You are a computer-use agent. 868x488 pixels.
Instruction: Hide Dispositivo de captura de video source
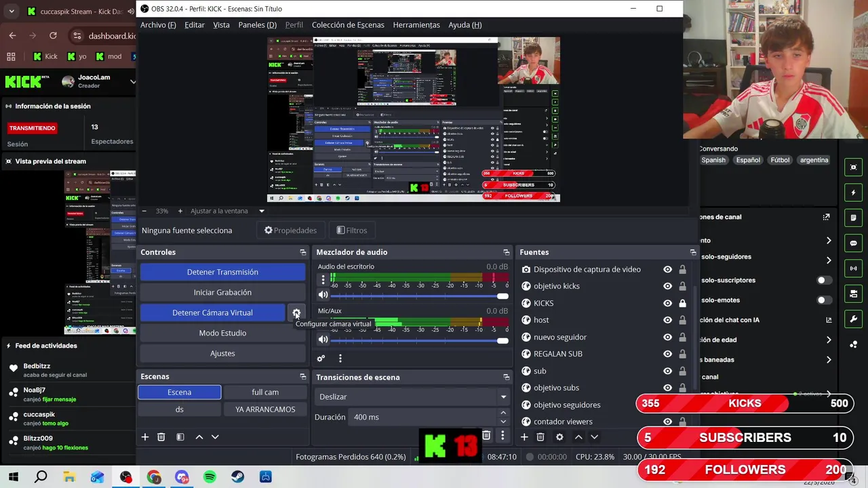pos(667,269)
